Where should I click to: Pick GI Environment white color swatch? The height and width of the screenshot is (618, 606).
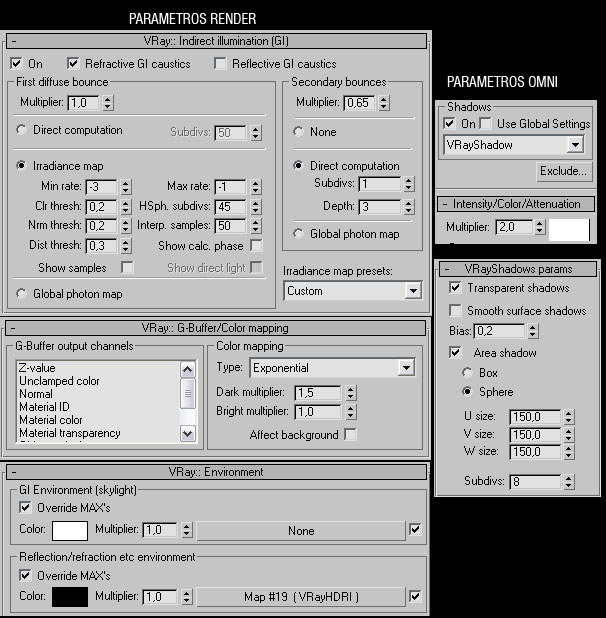point(70,531)
